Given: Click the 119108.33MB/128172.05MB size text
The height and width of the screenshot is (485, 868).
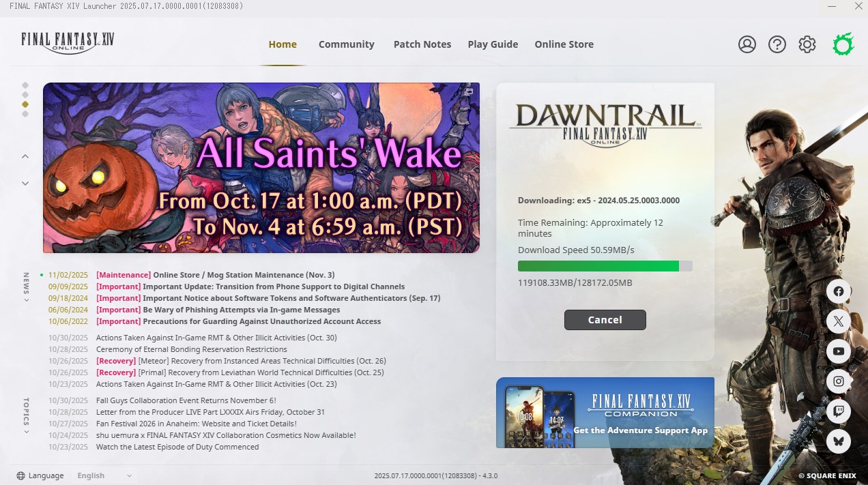Looking at the screenshot, I should point(575,282).
